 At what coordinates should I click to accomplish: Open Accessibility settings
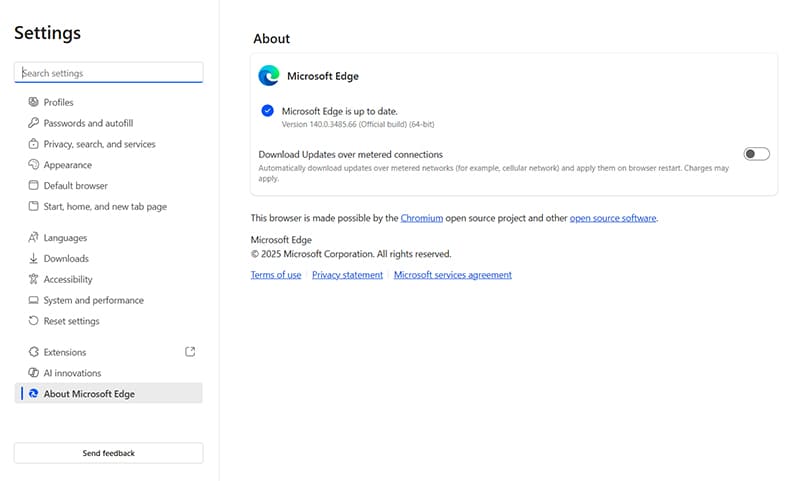109,280
